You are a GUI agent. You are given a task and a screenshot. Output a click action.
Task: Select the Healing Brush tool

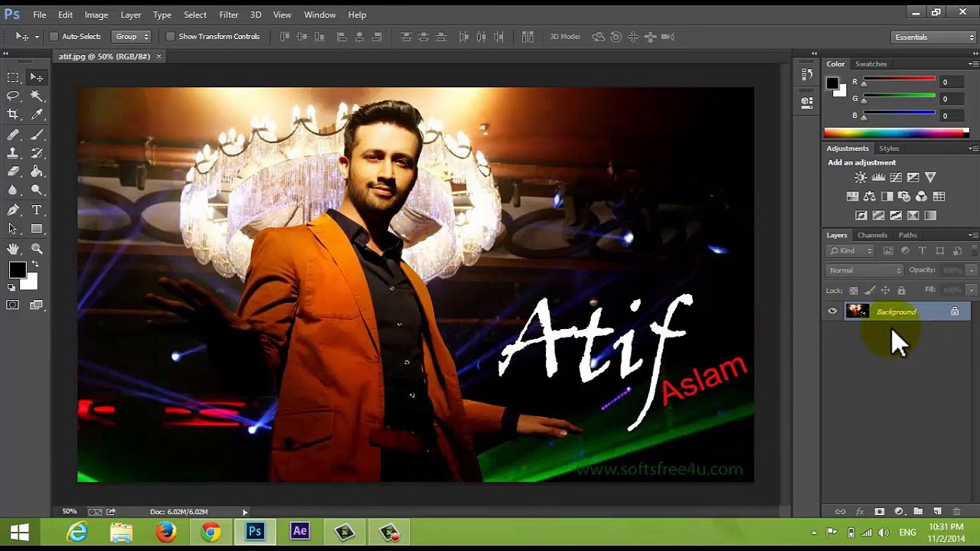(x=13, y=135)
